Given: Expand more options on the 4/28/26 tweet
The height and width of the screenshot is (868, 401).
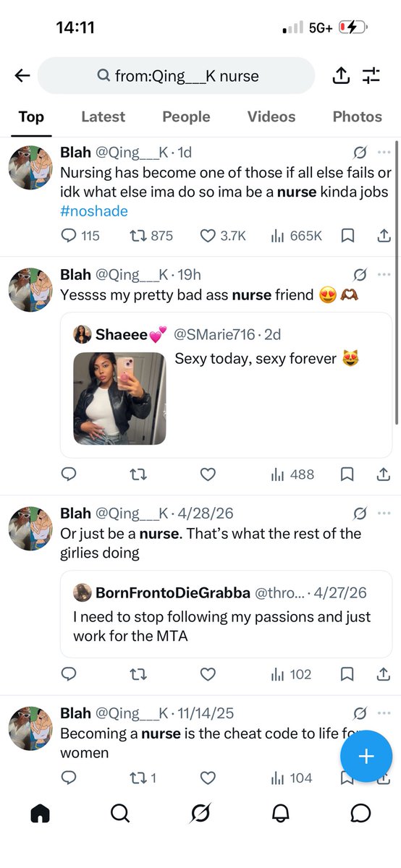Looking at the screenshot, I should click(x=384, y=514).
